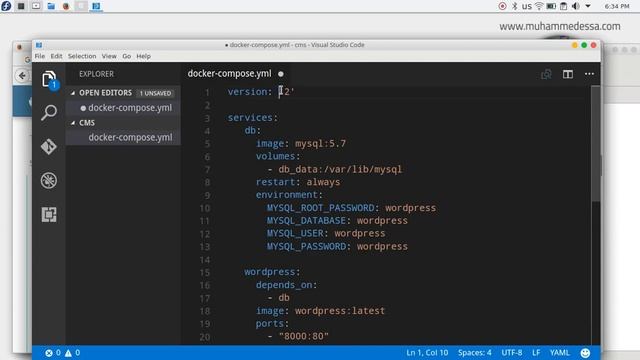Open the Extensions view in activity bar
The height and width of the screenshot is (360, 640).
(49, 214)
